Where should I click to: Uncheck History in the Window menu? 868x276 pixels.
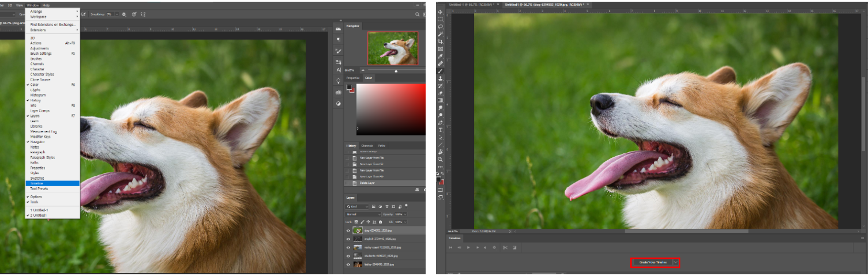point(52,100)
